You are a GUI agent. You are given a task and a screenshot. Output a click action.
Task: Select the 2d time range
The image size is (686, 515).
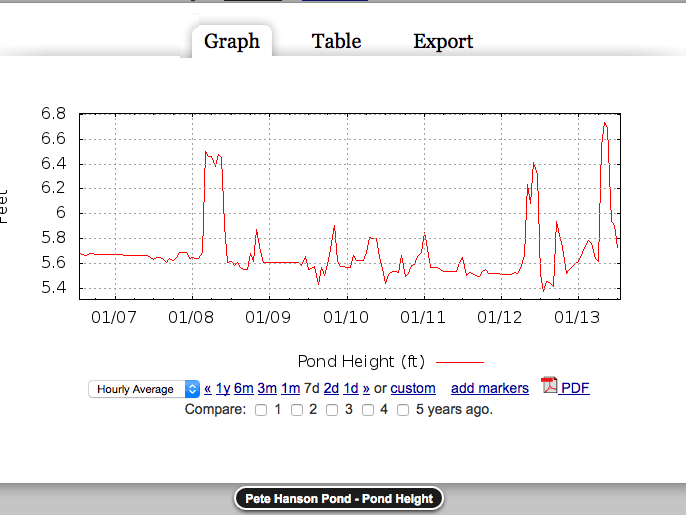[x=331, y=389]
